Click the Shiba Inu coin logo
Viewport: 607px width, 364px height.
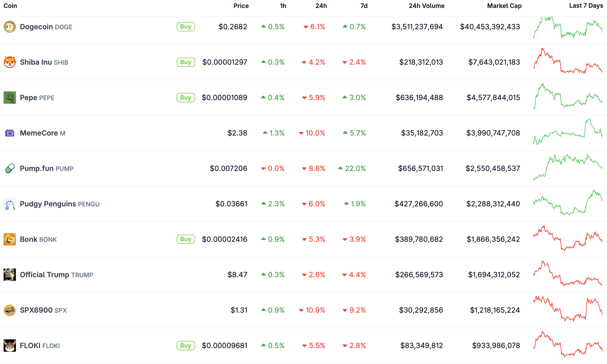(x=10, y=62)
